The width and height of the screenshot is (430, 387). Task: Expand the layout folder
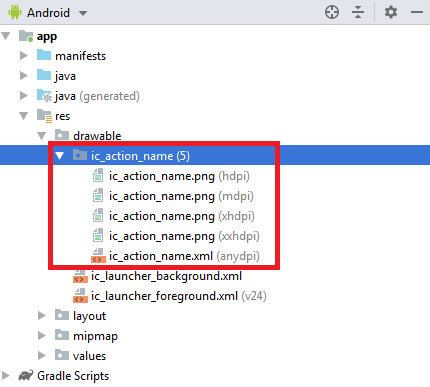42,315
